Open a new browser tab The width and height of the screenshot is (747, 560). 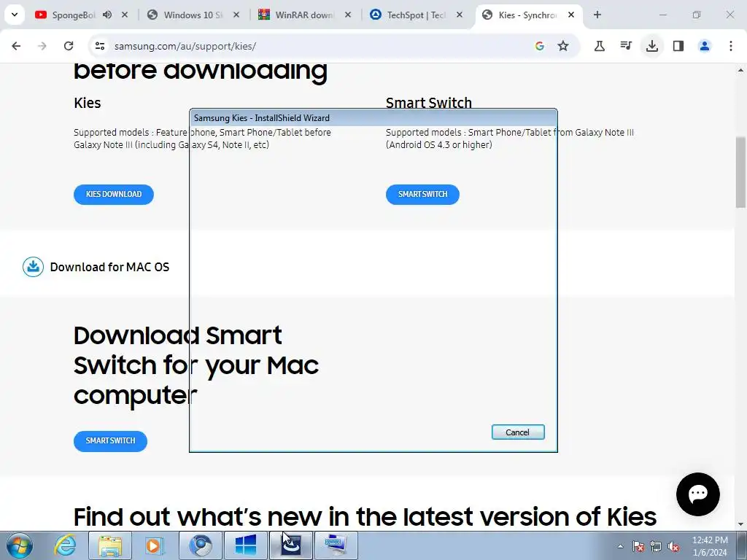tap(597, 15)
